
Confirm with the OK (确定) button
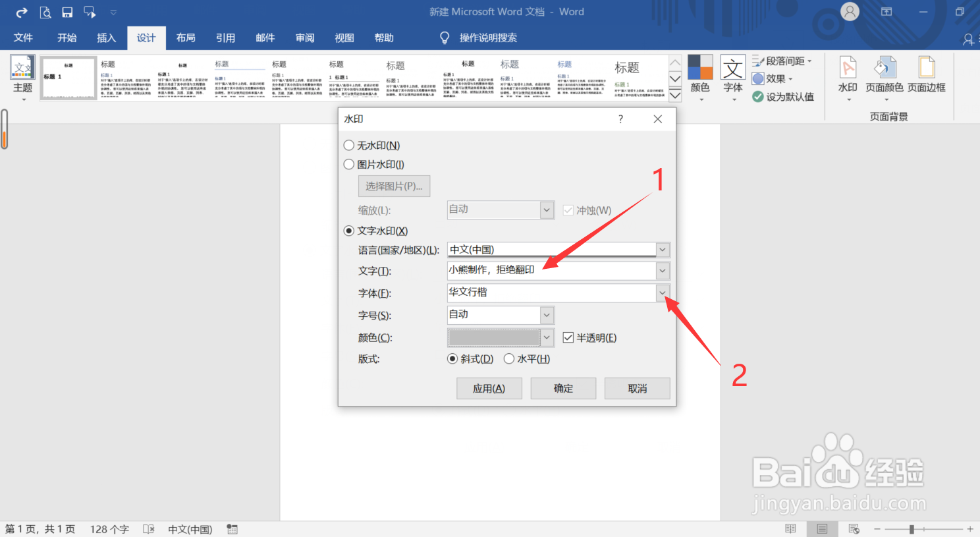tap(563, 389)
